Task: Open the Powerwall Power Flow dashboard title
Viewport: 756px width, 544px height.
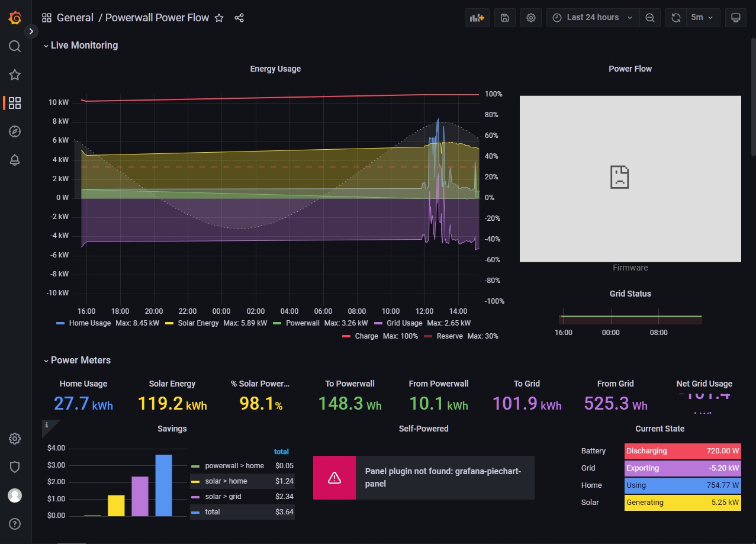Action: (x=157, y=18)
